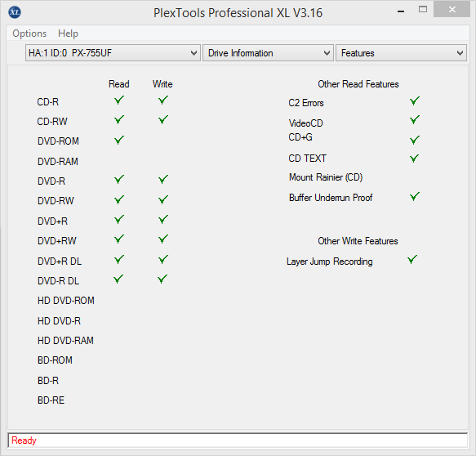Image resolution: width=476 pixels, height=456 pixels.
Task: Open the Help menu
Action: pyautogui.click(x=68, y=34)
